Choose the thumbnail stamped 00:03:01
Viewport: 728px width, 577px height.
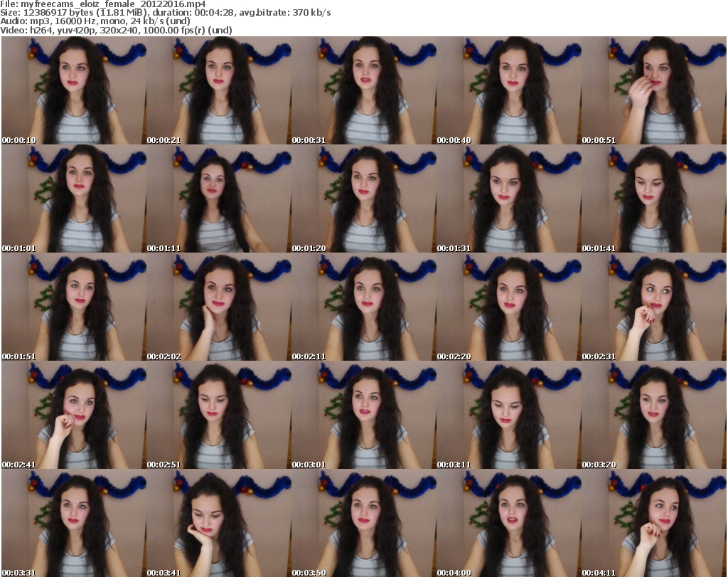(x=363, y=415)
